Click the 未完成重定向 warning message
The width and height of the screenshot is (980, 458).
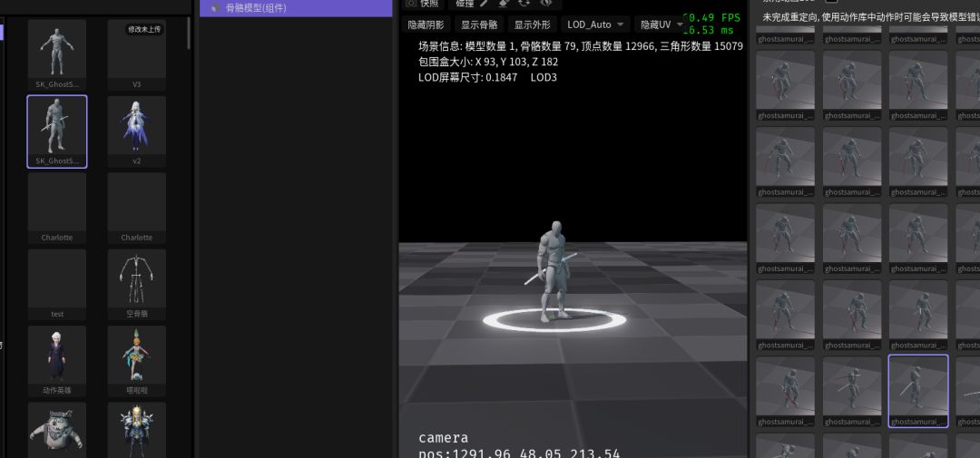871,17
